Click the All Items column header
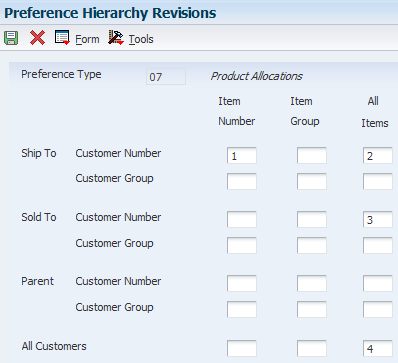Screen dimensions: 398x363 pos(375,112)
